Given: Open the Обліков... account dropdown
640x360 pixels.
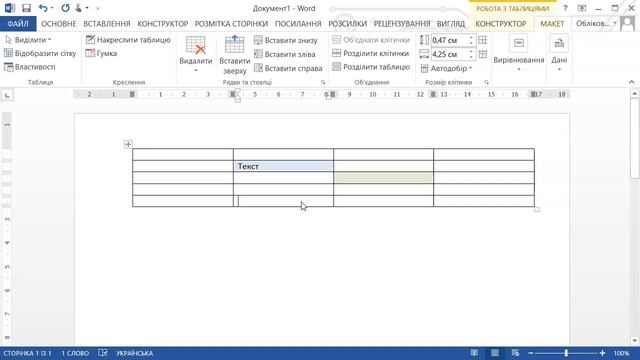Looking at the screenshot, I should (x=596, y=24).
